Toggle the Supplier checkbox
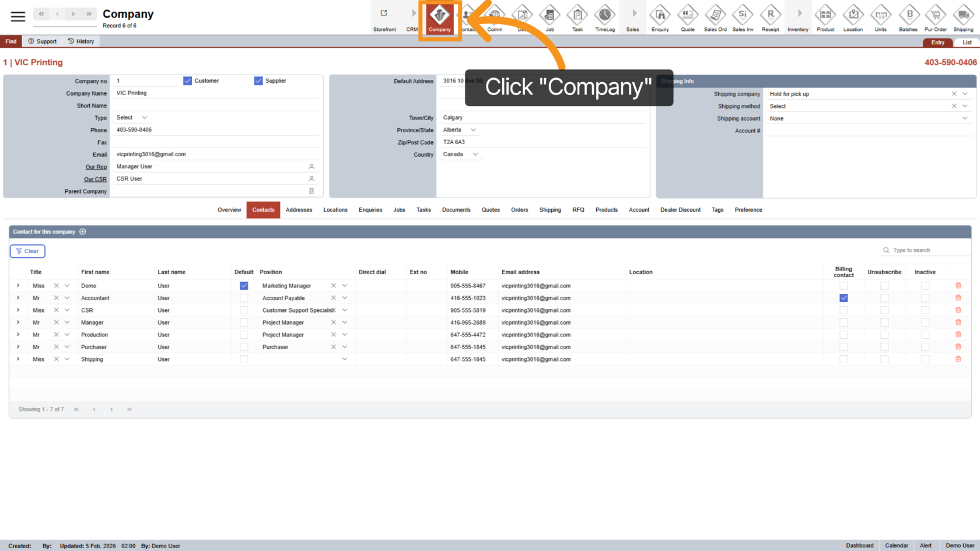The height and width of the screenshot is (551, 980). (x=258, y=81)
